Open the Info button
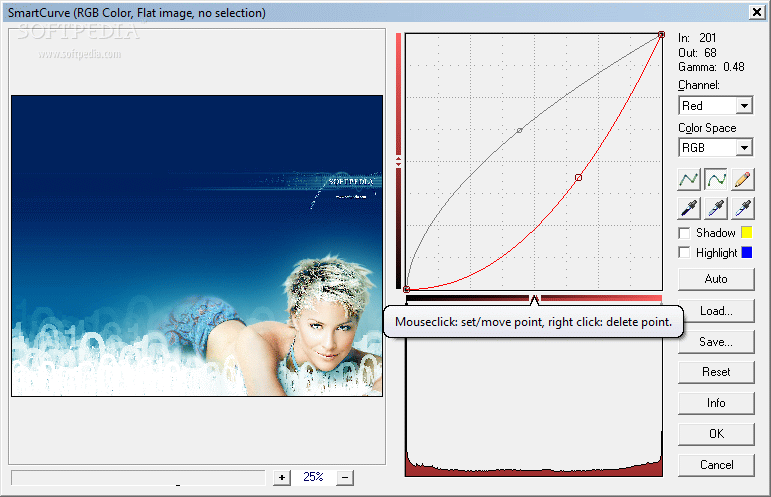This screenshot has height=497, width=771. click(716, 403)
